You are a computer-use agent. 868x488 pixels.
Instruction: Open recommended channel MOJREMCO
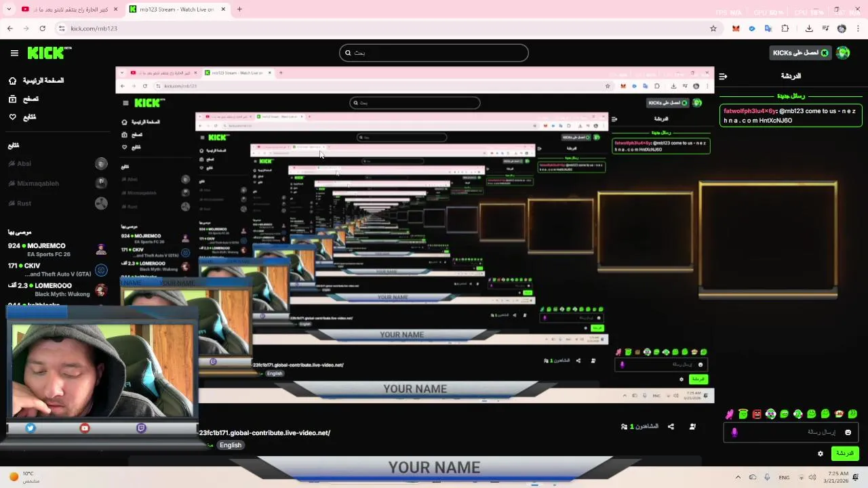point(57,249)
